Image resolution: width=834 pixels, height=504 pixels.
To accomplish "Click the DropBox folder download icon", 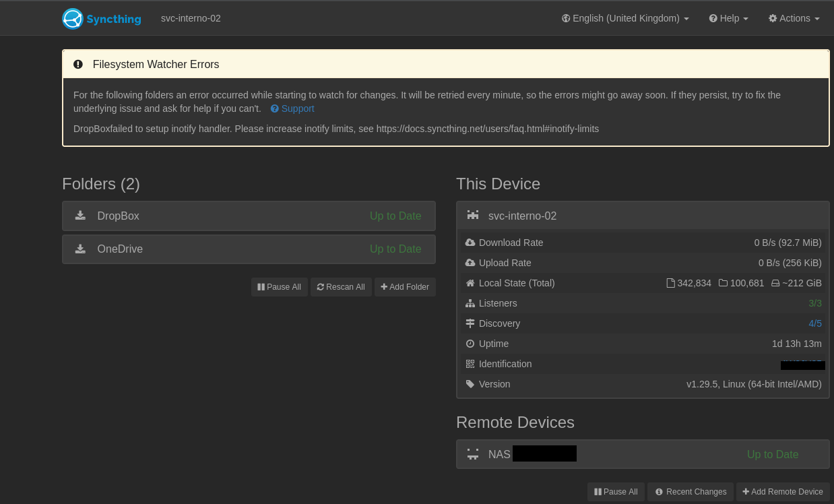I will (x=80, y=216).
